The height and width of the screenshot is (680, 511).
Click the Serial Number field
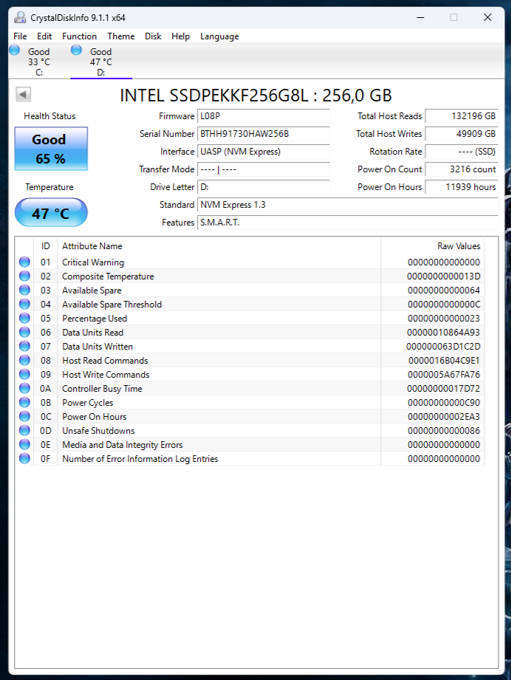point(264,134)
